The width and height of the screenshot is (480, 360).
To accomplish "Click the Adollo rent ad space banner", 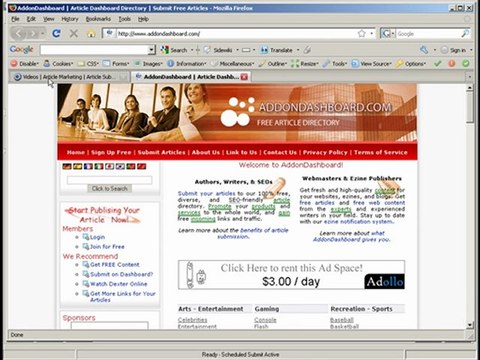I will pos(292,275).
